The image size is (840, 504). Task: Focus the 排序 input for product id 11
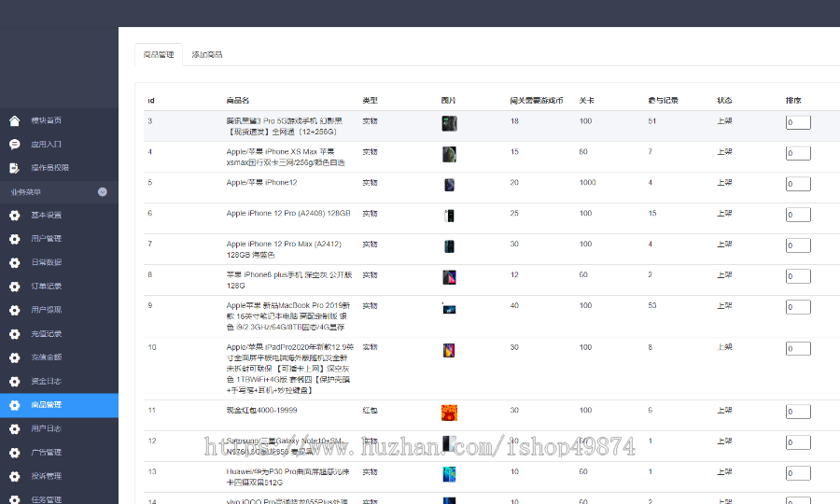coord(798,412)
